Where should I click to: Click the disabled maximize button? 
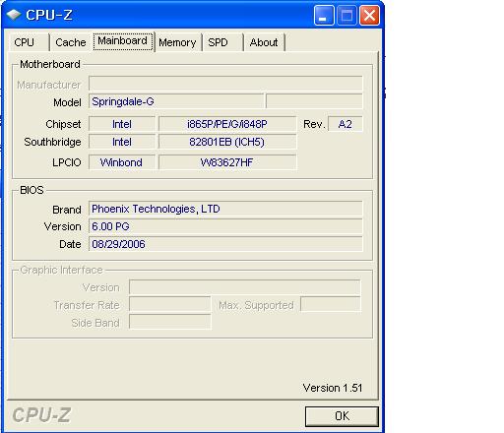tap(346, 16)
